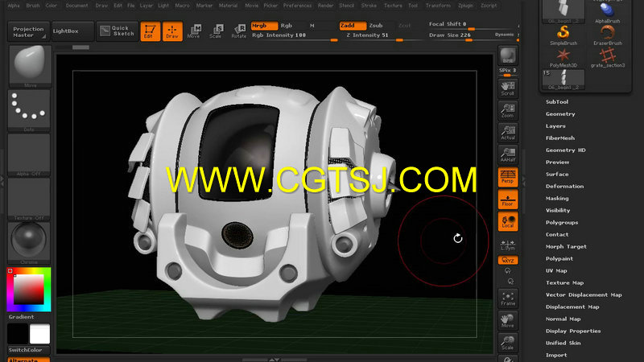644x362 pixels.
Task: Select the black main color swatch
Action: [18, 334]
